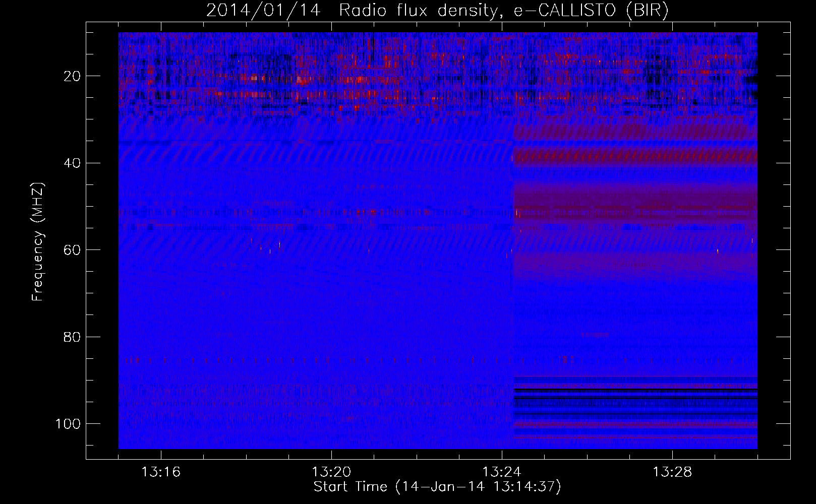Click the 40 MHz frequency tick label
Image resolution: width=816 pixels, height=504 pixels.
coord(72,163)
